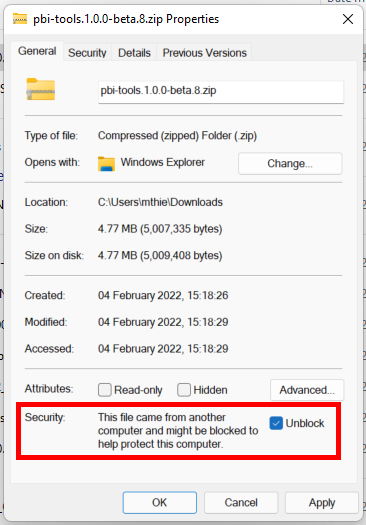Click the Change... button
Image resolution: width=366 pixels, height=525 pixels.
tap(290, 164)
